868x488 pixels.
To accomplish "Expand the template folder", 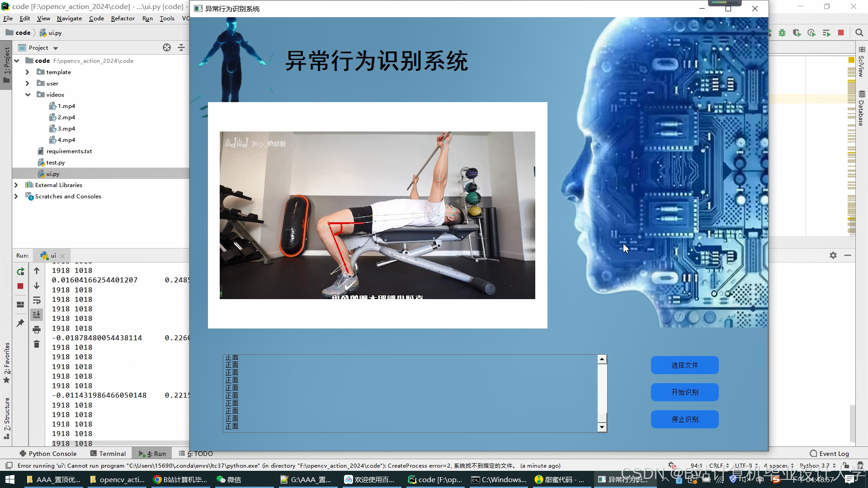I will [x=27, y=72].
